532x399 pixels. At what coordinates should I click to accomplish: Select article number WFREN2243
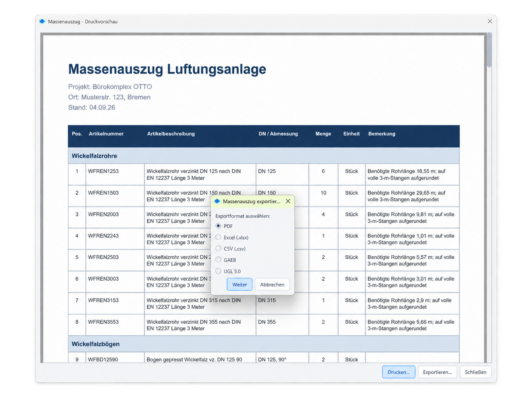click(103, 236)
